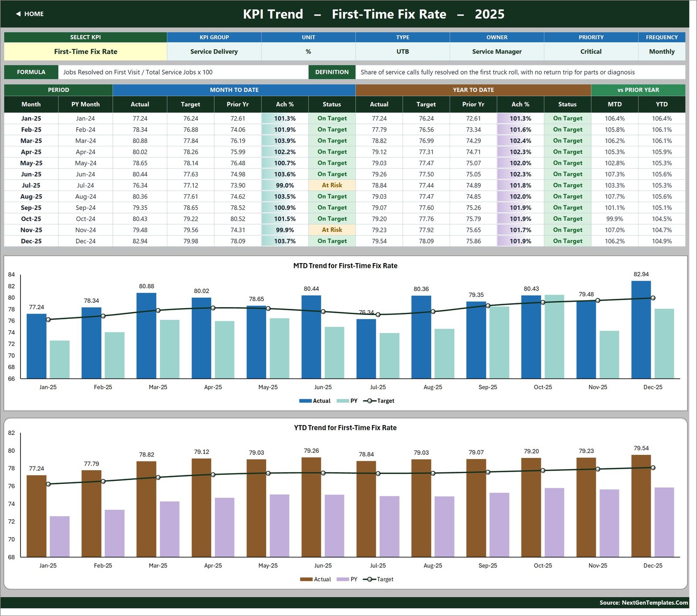Open the First-Time Fix Rate KPI selector
Viewport: 697px width, 616px height.
85,51
